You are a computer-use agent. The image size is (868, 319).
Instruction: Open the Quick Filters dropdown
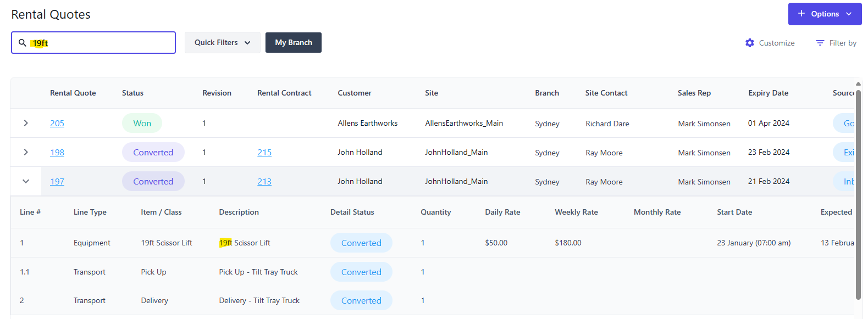point(222,43)
